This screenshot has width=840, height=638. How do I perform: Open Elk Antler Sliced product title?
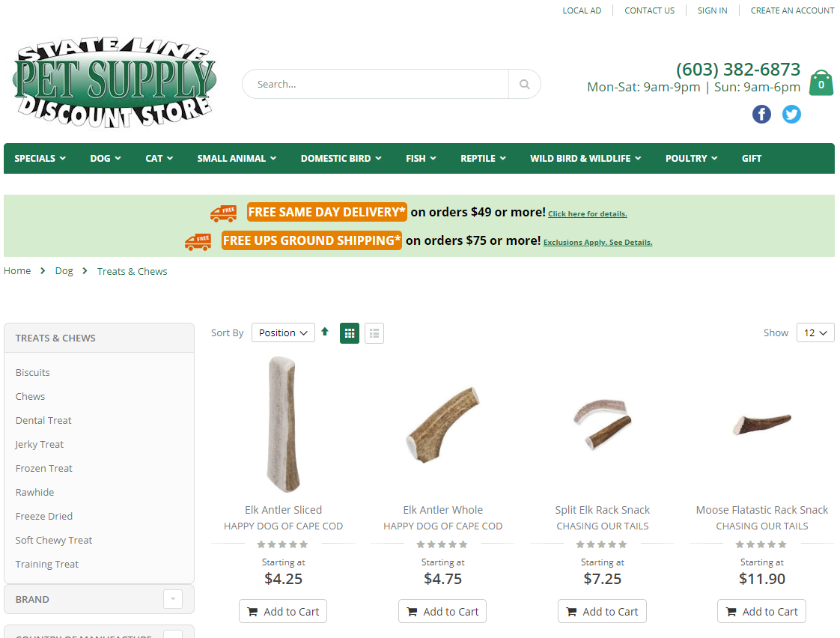[x=284, y=510]
